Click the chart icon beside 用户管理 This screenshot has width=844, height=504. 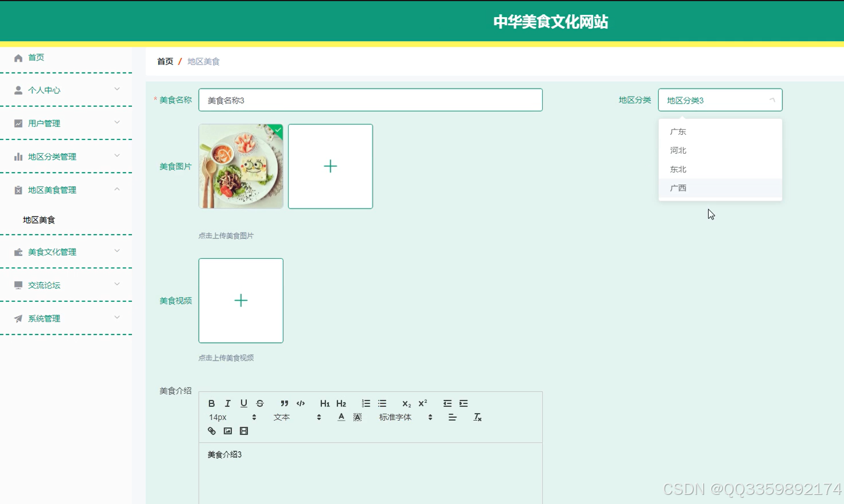point(18,123)
